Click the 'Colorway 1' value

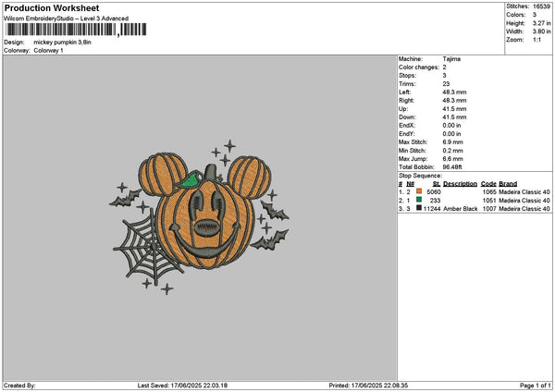pyautogui.click(x=48, y=50)
